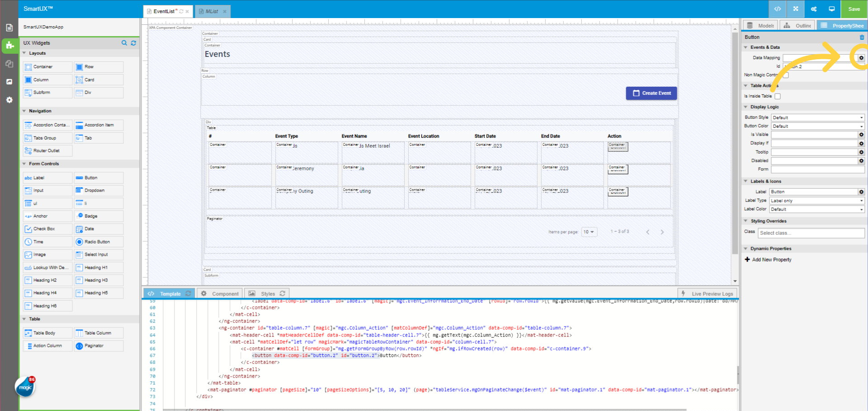The width and height of the screenshot is (868, 411).
Task: Click the search icon in UX Widgets
Action: point(124,43)
